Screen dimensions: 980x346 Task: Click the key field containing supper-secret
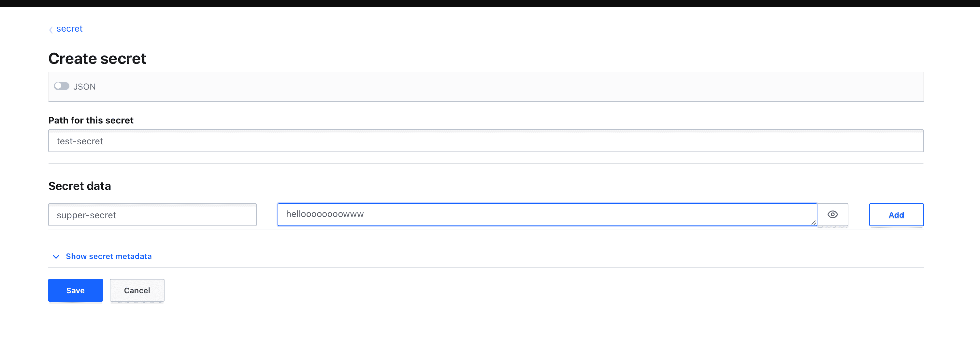(152, 215)
